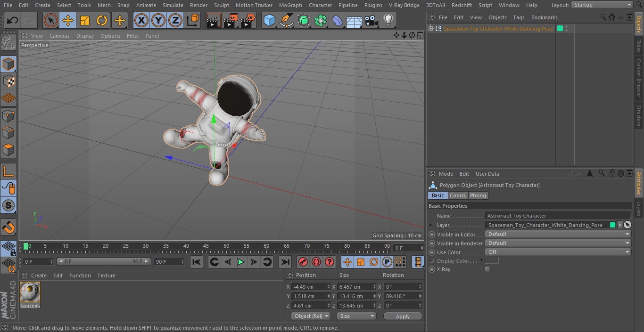Screen dimensions: 644x332
Task: Render the active view
Action: pyautogui.click(x=214, y=20)
